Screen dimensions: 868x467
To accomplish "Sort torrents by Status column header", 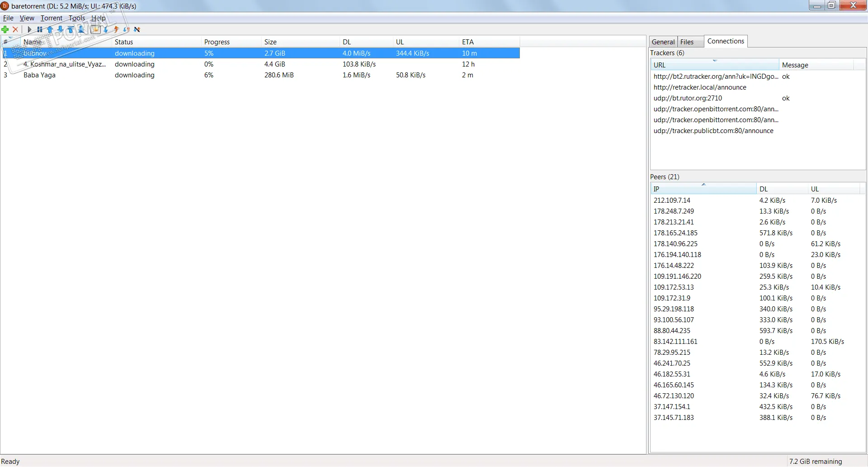I will pos(156,42).
